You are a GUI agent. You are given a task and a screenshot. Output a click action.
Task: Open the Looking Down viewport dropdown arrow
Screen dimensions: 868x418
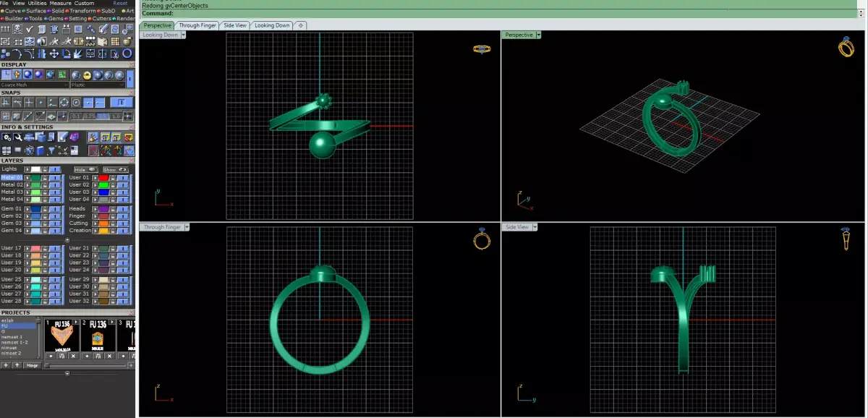[x=183, y=35]
